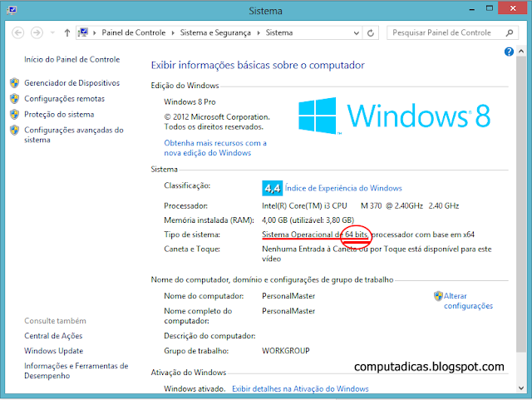Select Painel de Controle breadcrumb
Viewport: 532px width, 400px height.
coord(134,32)
